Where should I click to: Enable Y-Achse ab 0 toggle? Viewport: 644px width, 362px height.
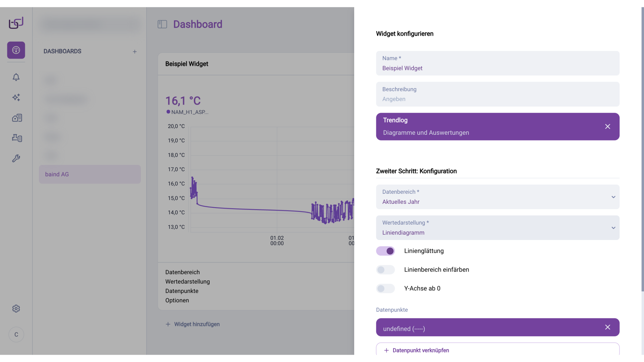coord(385,289)
